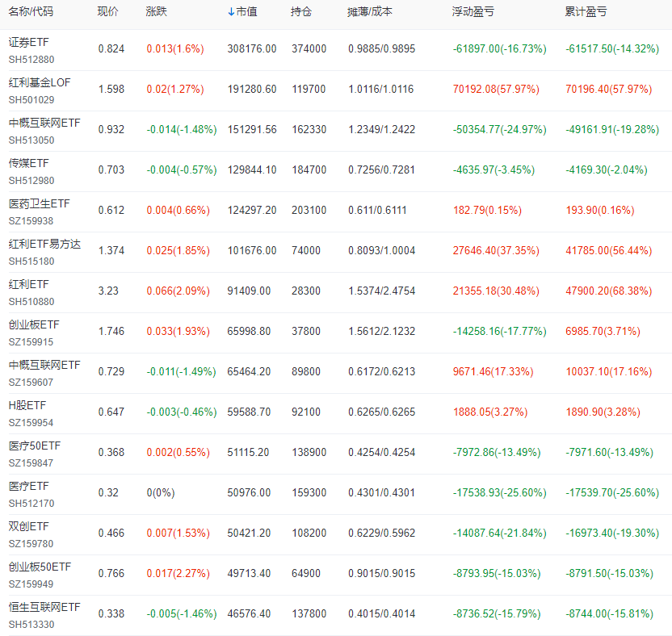Screen dimensions: 672x636
Task: Select the code SH513050
Action: coord(31,140)
